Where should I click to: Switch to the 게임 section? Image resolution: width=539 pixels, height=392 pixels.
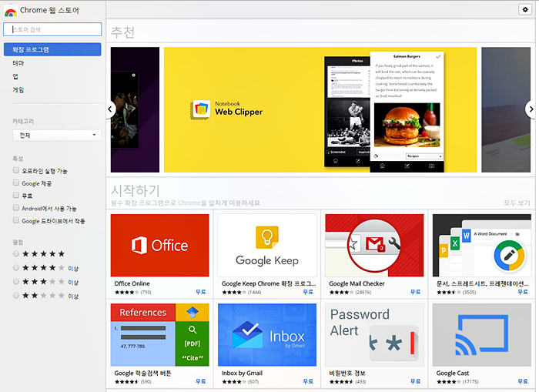(x=18, y=90)
